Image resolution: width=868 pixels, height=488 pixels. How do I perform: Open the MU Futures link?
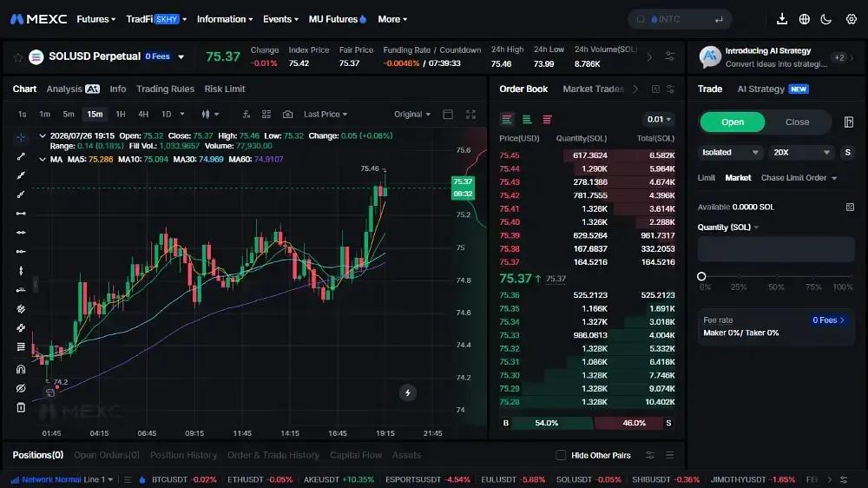(337, 19)
